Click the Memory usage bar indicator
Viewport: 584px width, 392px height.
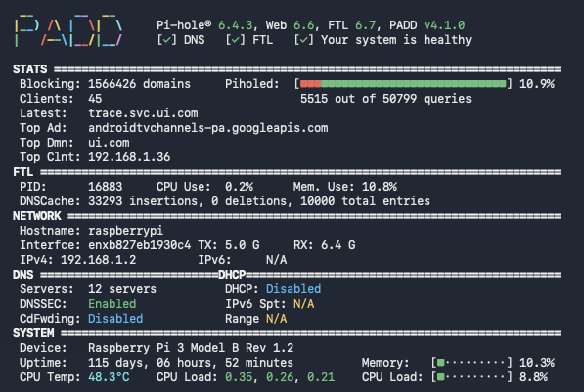[x=472, y=363]
